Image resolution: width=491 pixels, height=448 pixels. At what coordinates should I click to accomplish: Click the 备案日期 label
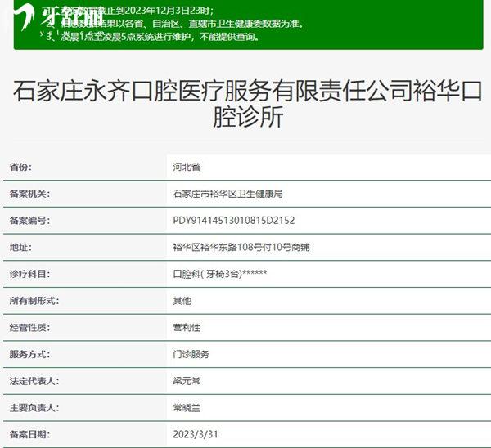coord(29,435)
